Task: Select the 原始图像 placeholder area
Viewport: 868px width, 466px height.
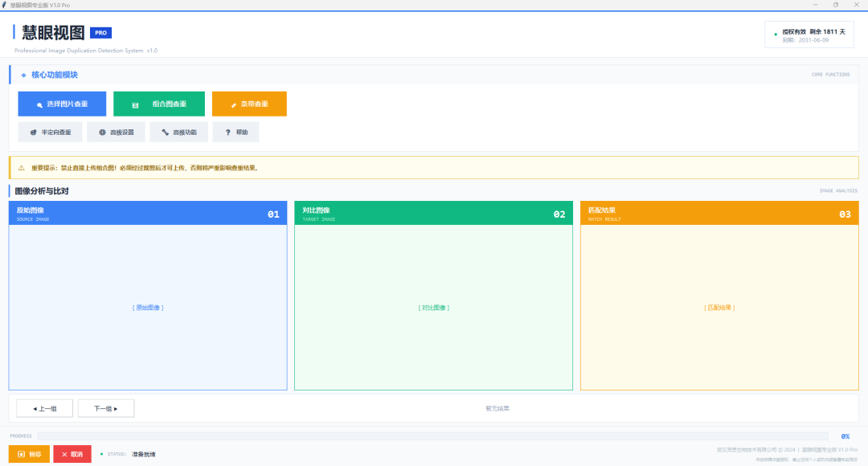Action: pyautogui.click(x=148, y=307)
